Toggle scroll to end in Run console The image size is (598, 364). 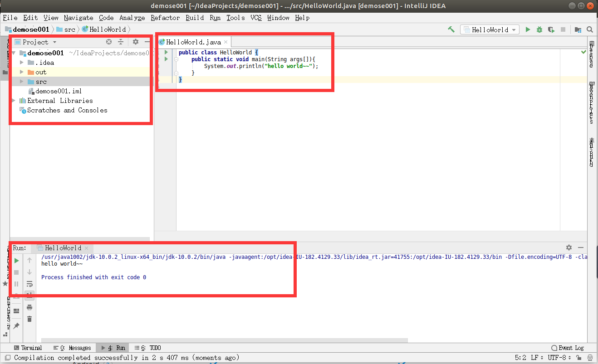(29, 296)
